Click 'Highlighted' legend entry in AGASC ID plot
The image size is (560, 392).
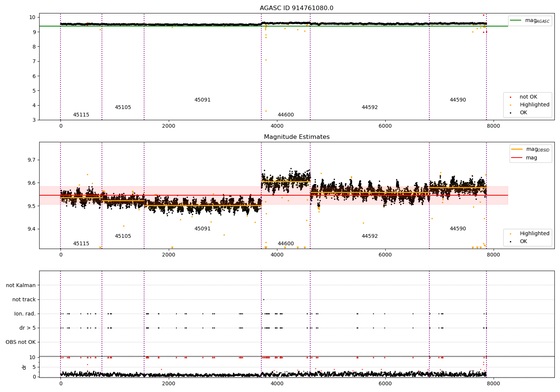click(530, 105)
